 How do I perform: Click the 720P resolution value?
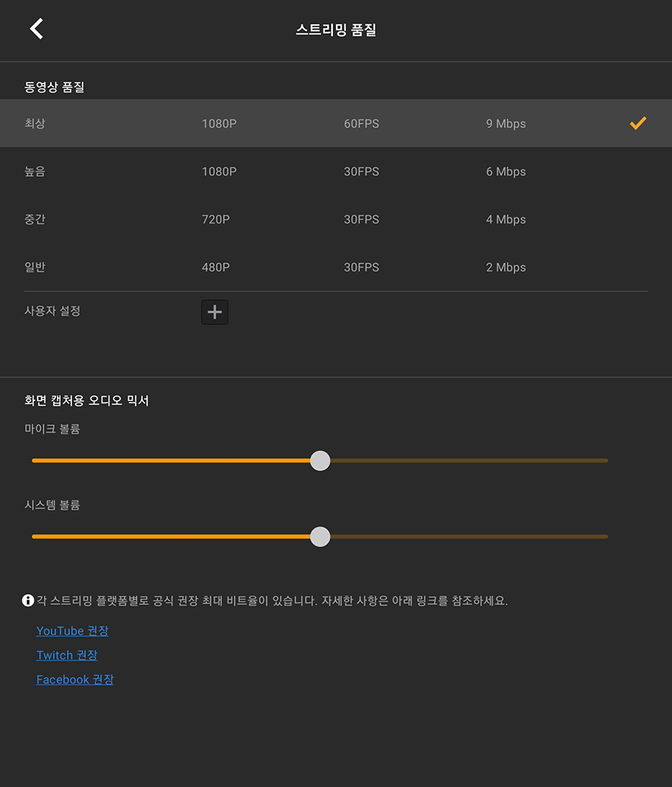coord(216,220)
